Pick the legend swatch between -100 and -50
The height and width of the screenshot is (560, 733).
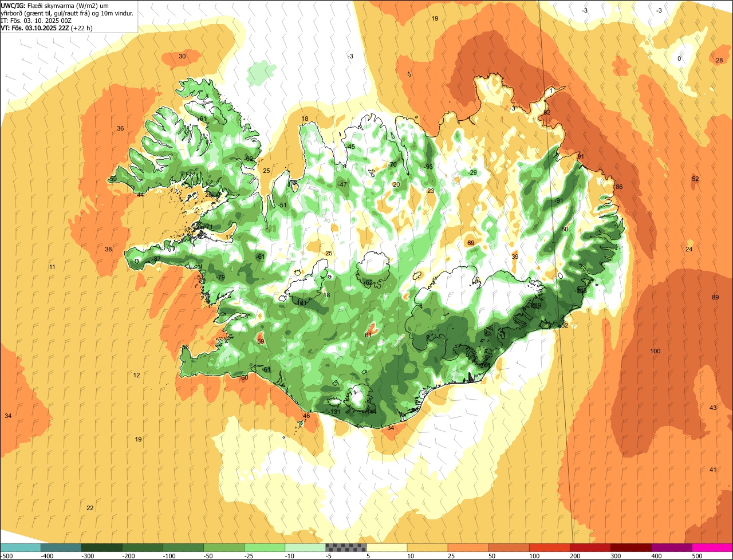point(183,547)
